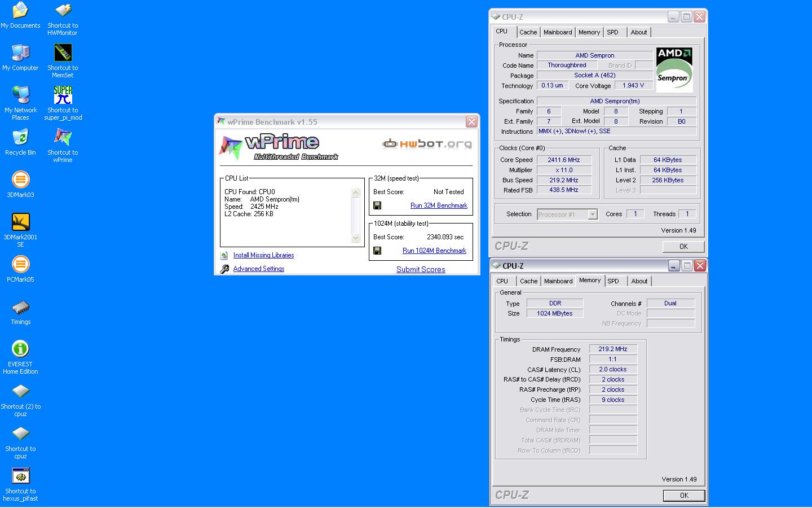
Task: Switch to SPD tab in top CPU-Z window
Action: click(x=613, y=32)
